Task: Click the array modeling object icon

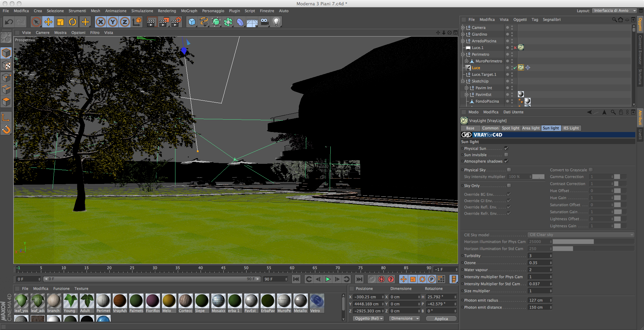Action: click(228, 22)
